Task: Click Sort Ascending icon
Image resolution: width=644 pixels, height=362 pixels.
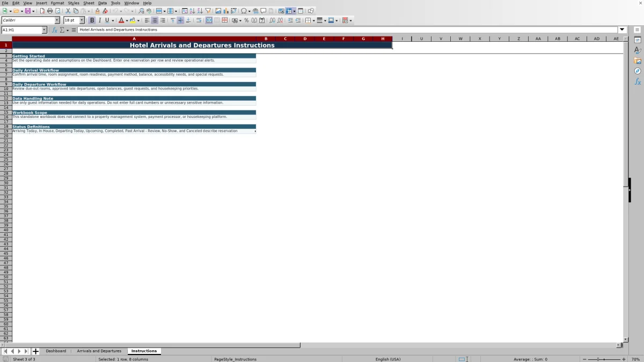Action: tap(192, 11)
